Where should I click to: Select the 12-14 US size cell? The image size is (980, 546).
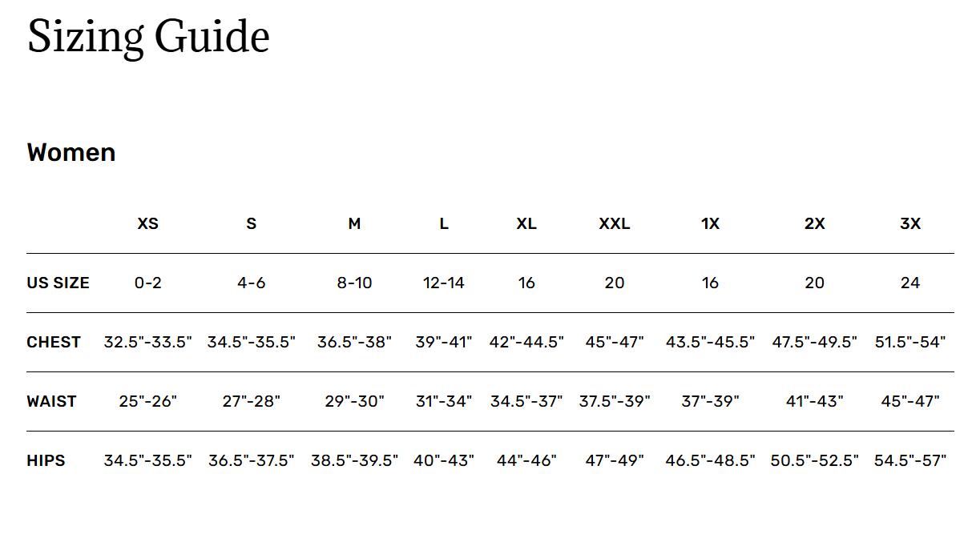444,283
